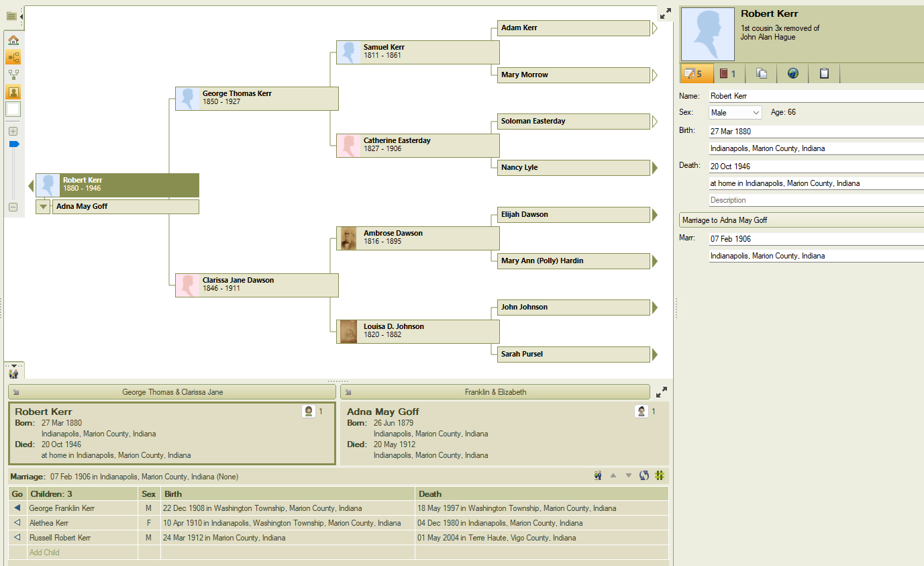
Task: Switch to the family view tree icon
Action: click(x=13, y=75)
